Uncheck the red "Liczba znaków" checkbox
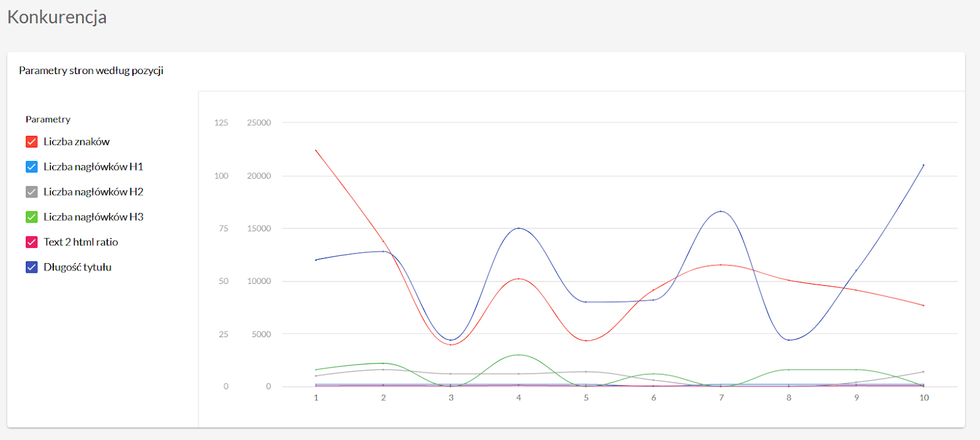Screen dimensions: 980x440 32,142
